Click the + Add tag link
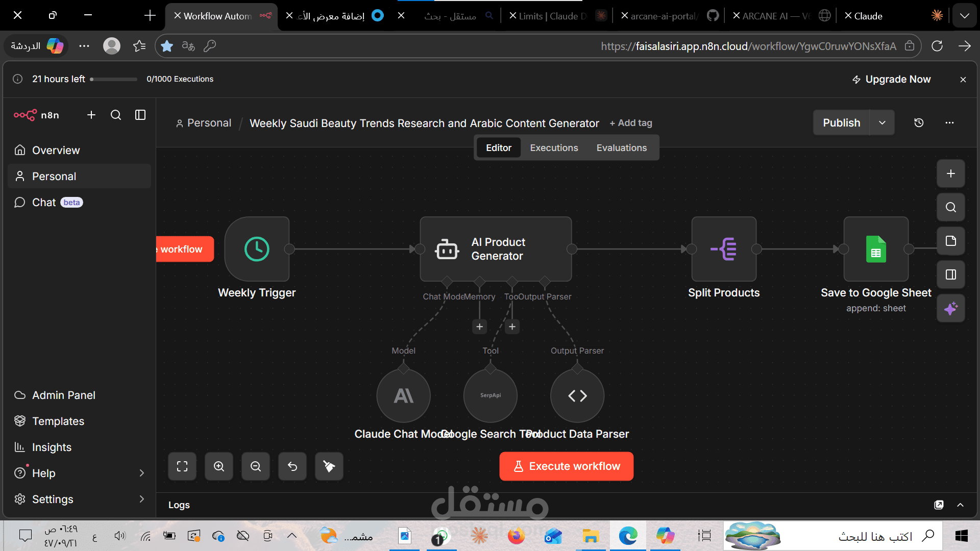 (631, 123)
